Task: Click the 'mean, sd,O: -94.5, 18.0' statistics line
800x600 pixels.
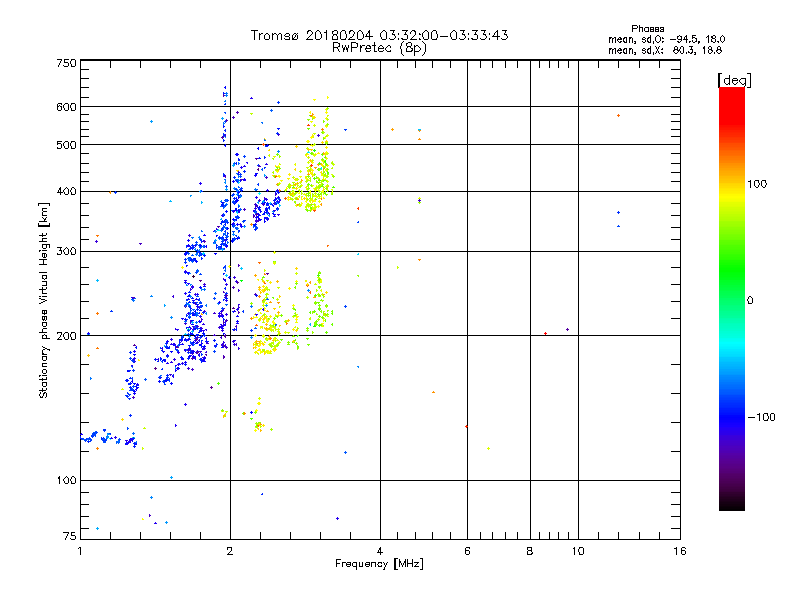Action: (x=666, y=39)
